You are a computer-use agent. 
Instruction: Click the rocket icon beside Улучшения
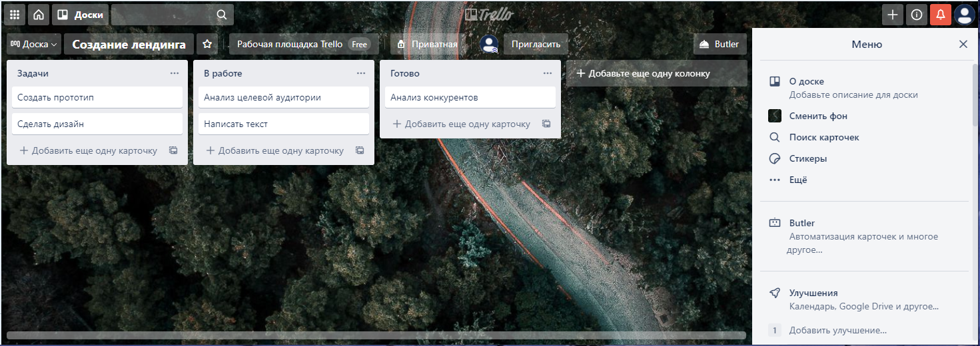coord(774,293)
